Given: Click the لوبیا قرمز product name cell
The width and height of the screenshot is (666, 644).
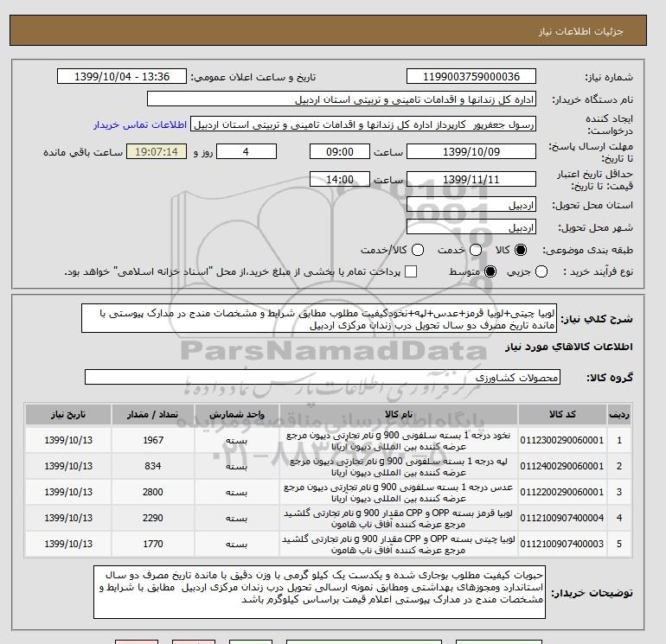Looking at the screenshot, I should pyautogui.click(x=399, y=518).
